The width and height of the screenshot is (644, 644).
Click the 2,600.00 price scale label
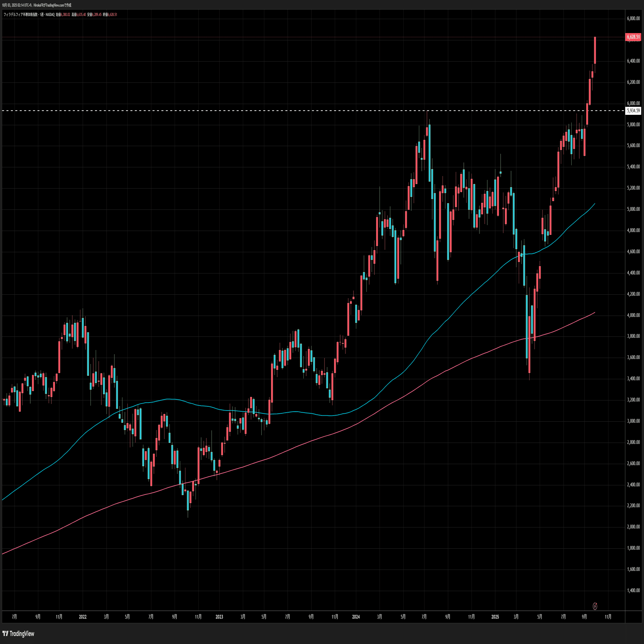tap(633, 463)
